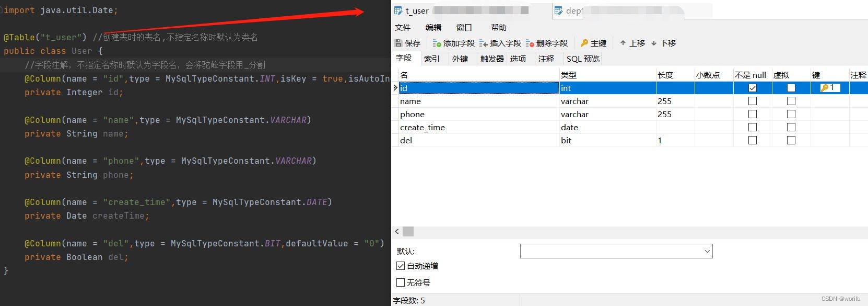The height and width of the screenshot is (306, 868).
Task: Open the 编辑 (Edit) menu
Action: pos(433,27)
